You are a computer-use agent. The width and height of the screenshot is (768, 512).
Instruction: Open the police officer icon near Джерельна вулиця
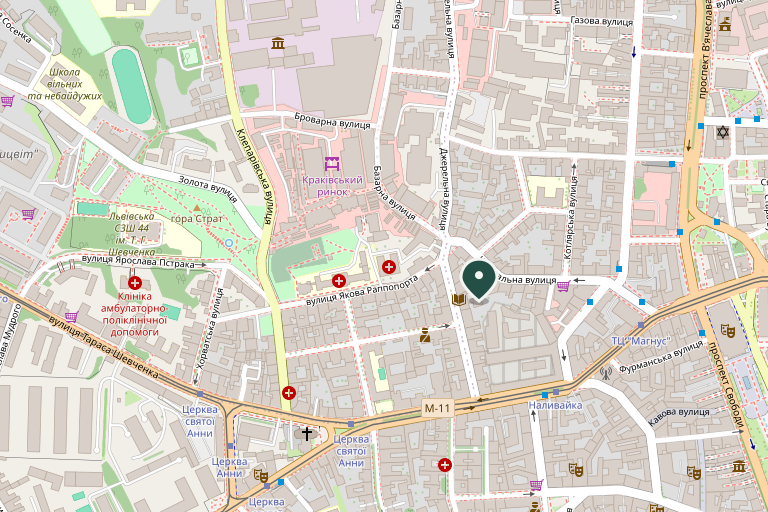pyautogui.click(x=425, y=335)
